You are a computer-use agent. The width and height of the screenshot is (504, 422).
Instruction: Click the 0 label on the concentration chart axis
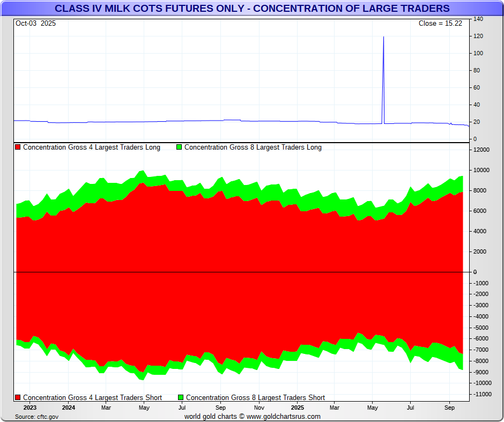pyautogui.click(x=475, y=272)
